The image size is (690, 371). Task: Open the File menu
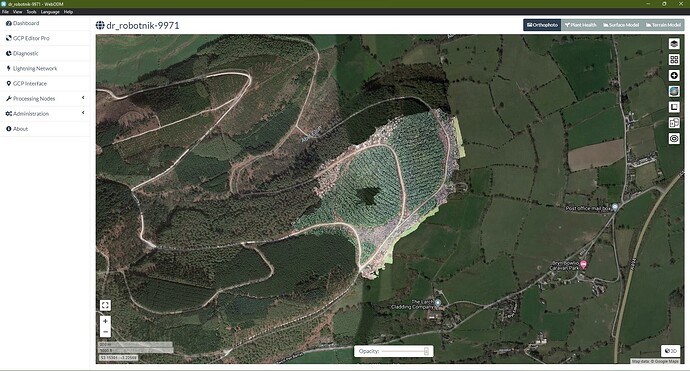tap(5, 12)
